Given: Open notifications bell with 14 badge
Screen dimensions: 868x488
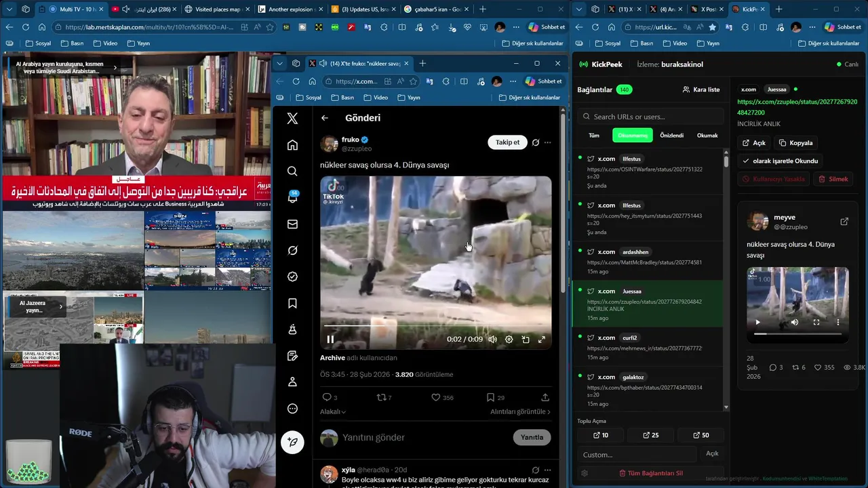Looking at the screenshot, I should click(x=293, y=197).
